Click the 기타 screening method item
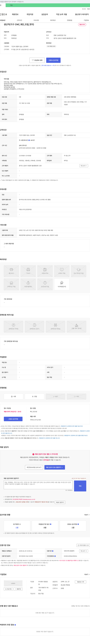The image size is (90, 644). coord(76,396)
